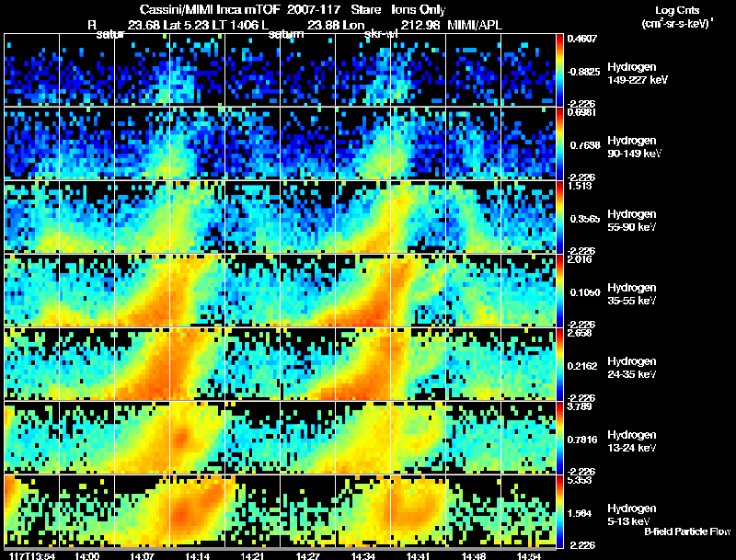
Task: Select the 35-55 keV image panel at 14:07
Action: (x=143, y=291)
